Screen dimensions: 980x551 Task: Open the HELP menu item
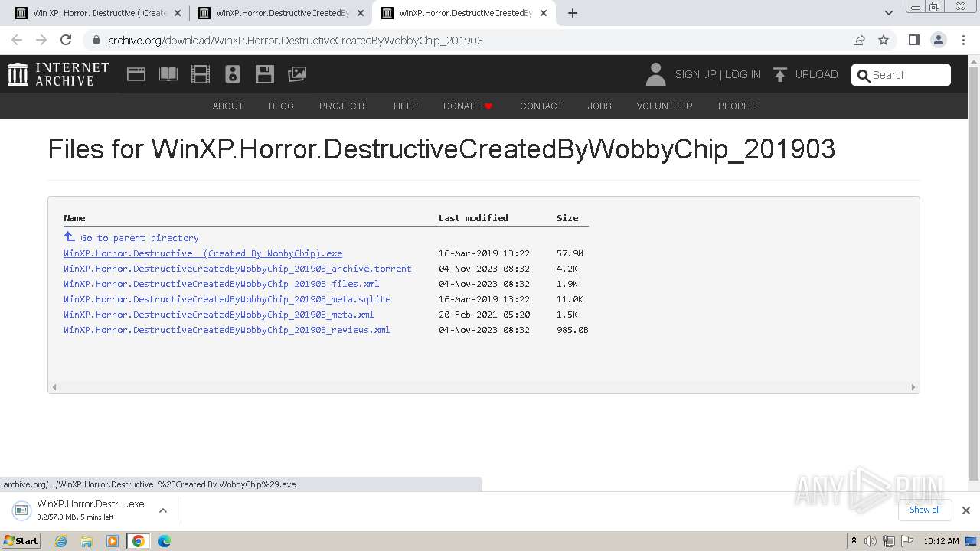(x=406, y=106)
